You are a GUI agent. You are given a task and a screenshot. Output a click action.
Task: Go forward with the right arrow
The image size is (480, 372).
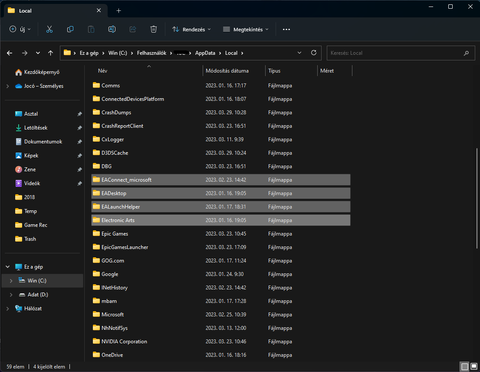pyautogui.click(x=24, y=53)
